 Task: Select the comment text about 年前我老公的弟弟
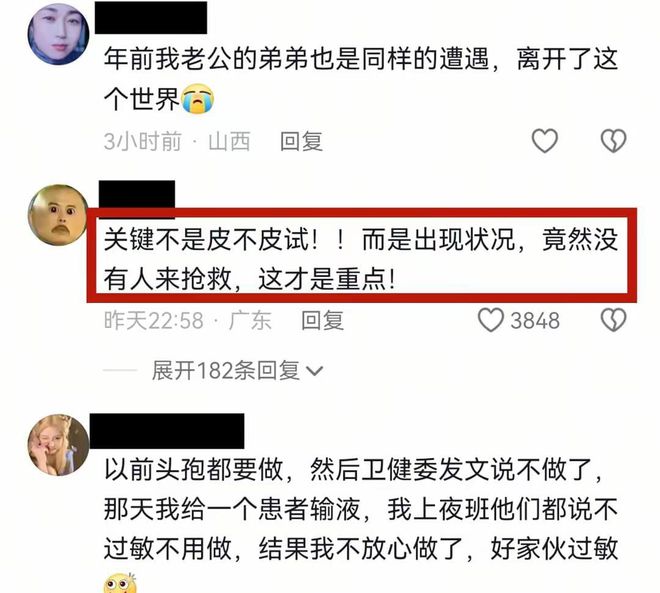tap(361, 79)
